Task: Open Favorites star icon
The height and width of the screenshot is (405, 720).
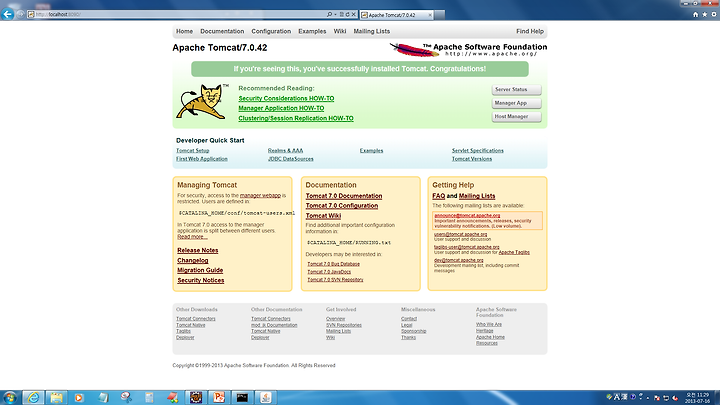Action: [704, 15]
